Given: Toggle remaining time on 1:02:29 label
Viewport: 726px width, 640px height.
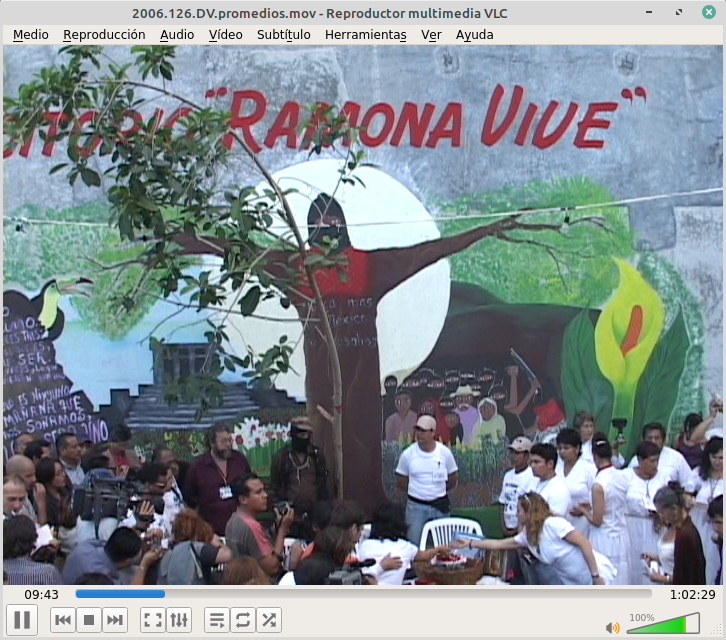Looking at the screenshot, I should [693, 595].
